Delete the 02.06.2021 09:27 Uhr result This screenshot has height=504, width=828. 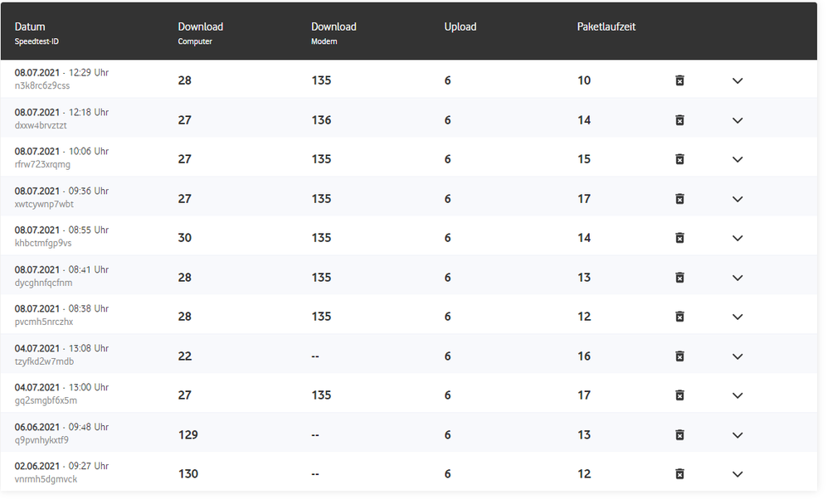click(679, 474)
